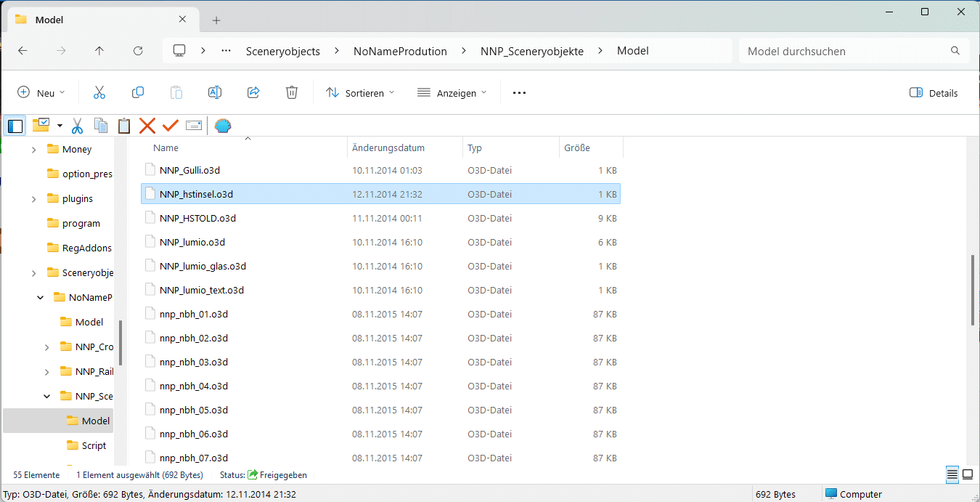Viewport: 980px width, 502px height.
Task: Click the Rename icon in the command bar
Action: pyautogui.click(x=215, y=92)
